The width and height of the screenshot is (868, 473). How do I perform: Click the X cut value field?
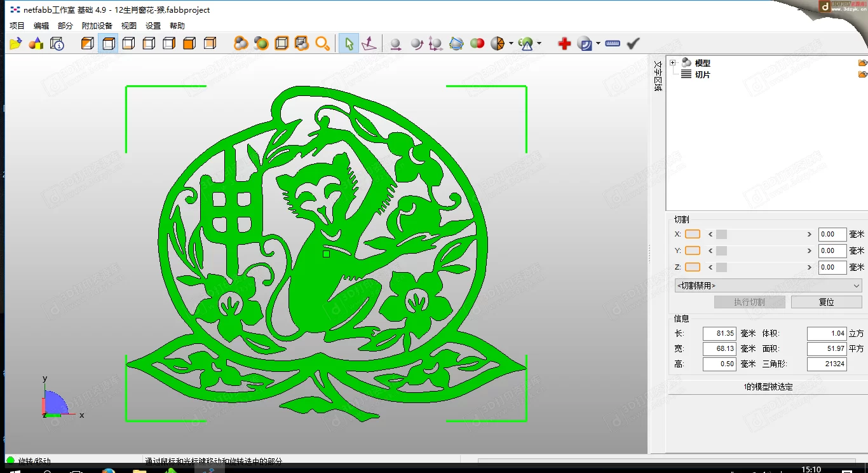[x=832, y=234]
